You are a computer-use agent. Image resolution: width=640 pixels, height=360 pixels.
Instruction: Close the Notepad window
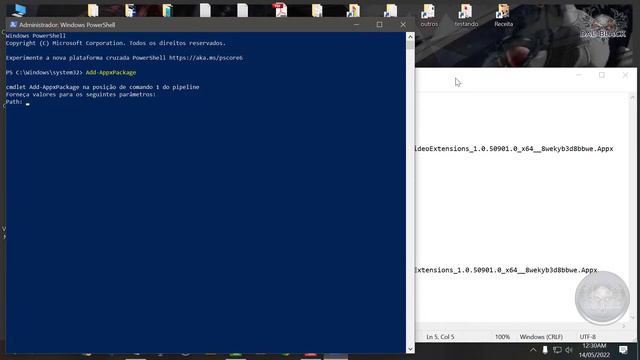[625, 75]
